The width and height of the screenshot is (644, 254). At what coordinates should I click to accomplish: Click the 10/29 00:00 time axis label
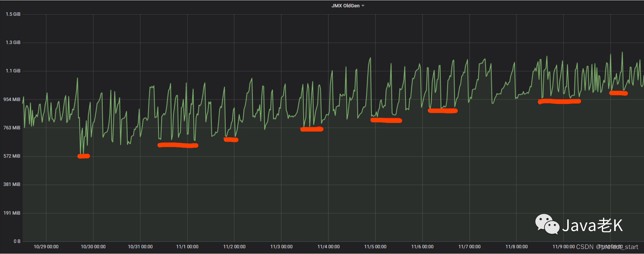pyautogui.click(x=46, y=247)
